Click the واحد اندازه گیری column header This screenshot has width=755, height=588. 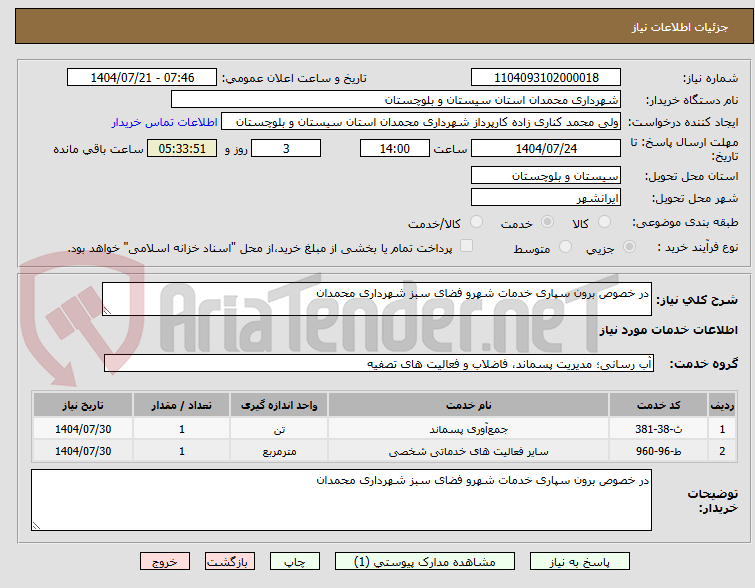pos(279,405)
